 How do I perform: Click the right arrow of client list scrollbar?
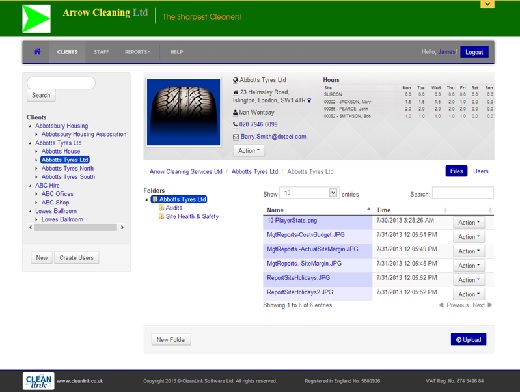(122, 227)
